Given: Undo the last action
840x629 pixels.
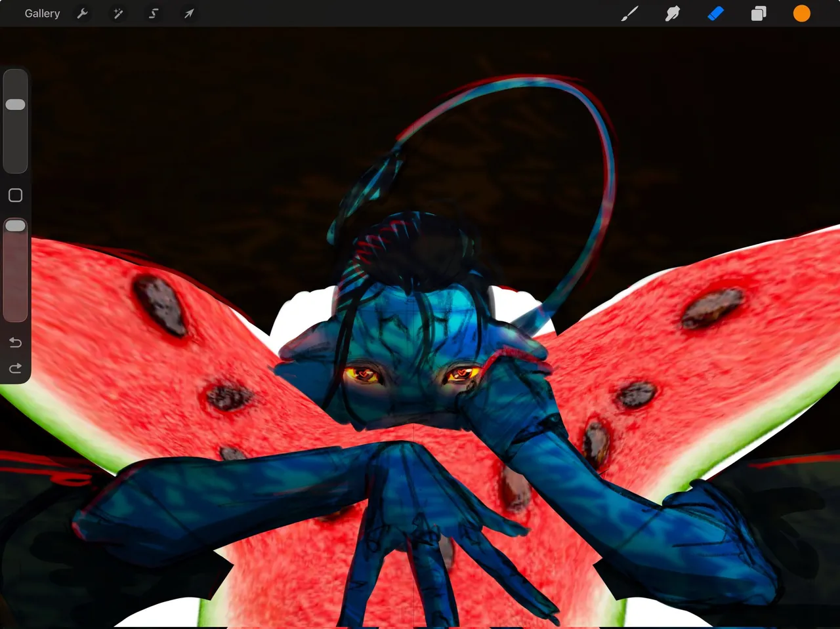Looking at the screenshot, I should (15, 342).
